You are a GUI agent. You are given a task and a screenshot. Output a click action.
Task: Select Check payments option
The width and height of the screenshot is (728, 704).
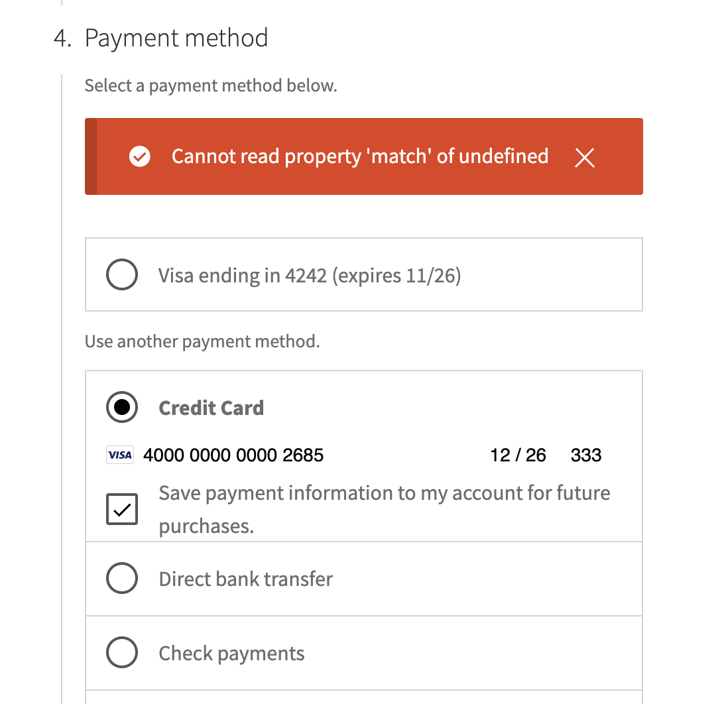[122, 652]
